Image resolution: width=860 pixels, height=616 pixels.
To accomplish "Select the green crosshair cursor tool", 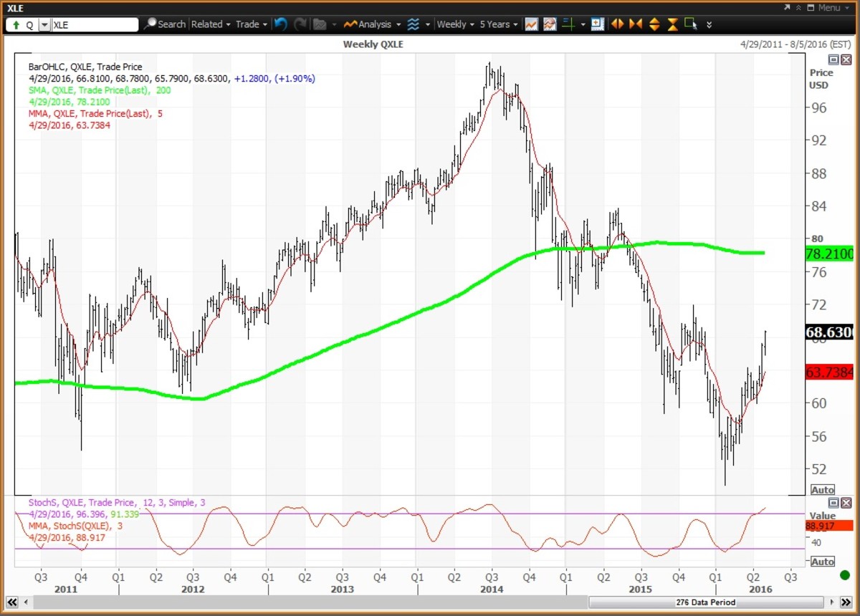I will pyautogui.click(x=568, y=24).
